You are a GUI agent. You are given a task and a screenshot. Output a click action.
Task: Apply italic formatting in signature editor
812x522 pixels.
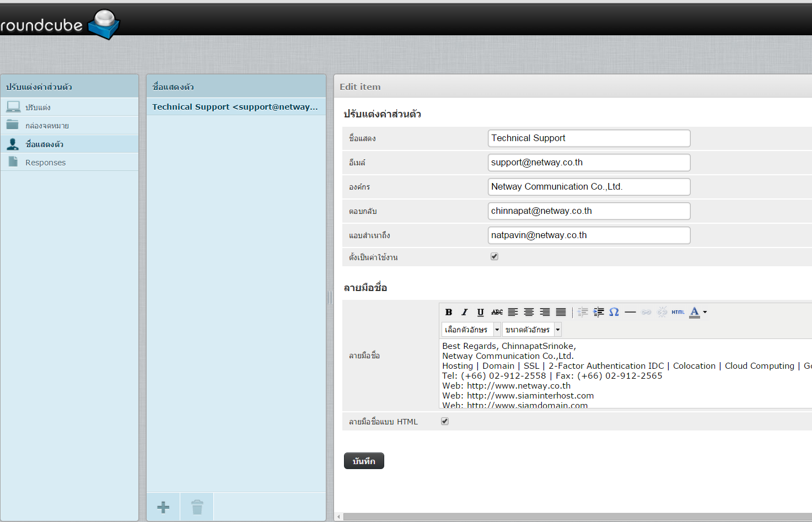pyautogui.click(x=465, y=312)
